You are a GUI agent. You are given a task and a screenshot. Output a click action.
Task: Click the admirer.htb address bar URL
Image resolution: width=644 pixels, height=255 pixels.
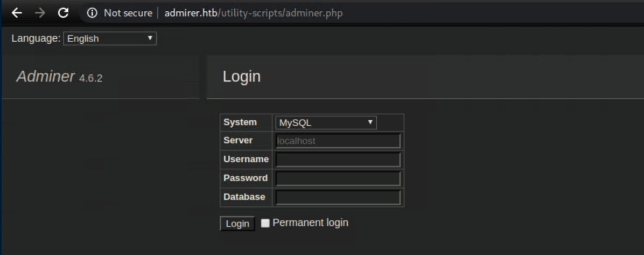click(x=253, y=13)
